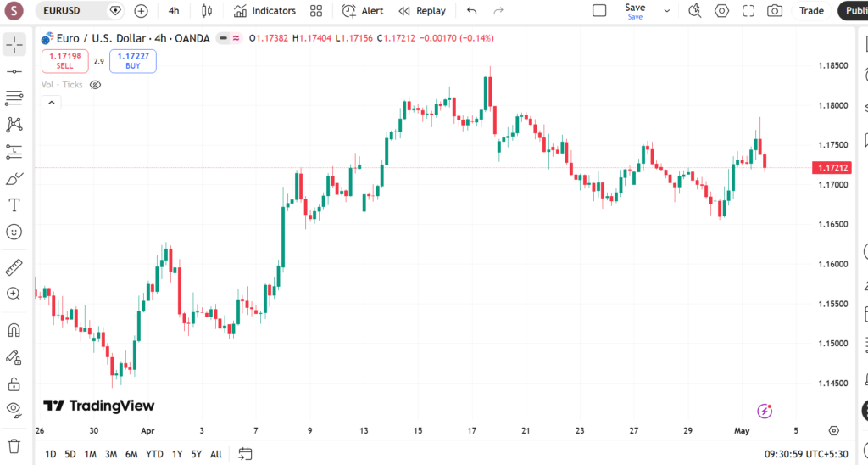
Task: Open the candlestick chart style selector
Action: tap(207, 10)
